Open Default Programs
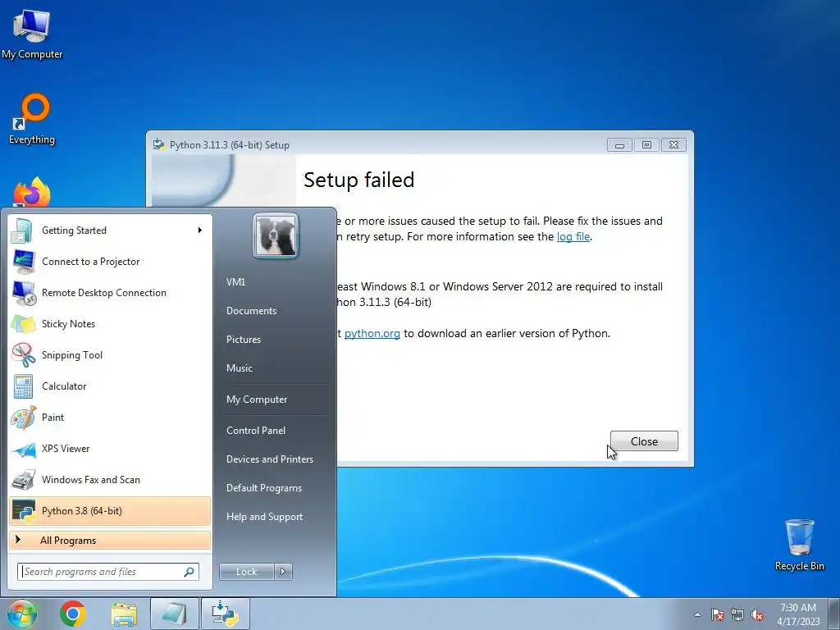This screenshot has width=840, height=630. pos(264,488)
